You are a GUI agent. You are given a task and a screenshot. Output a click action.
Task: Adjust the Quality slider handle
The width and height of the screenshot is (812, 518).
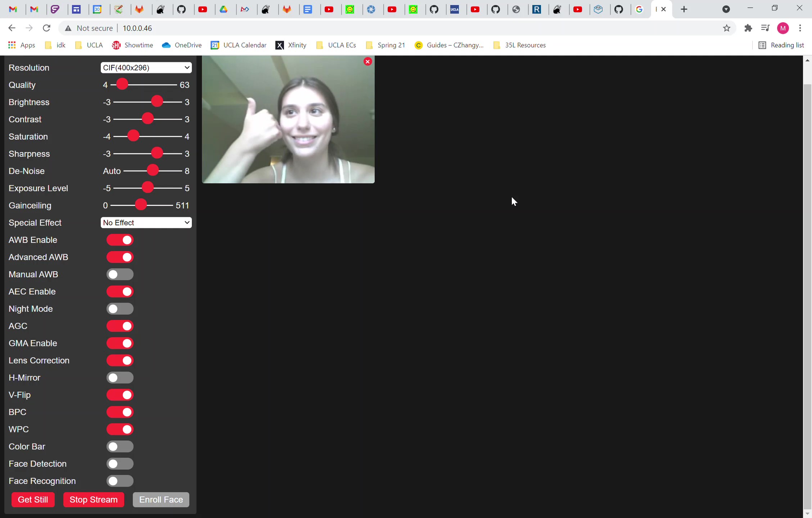pyautogui.click(x=121, y=84)
